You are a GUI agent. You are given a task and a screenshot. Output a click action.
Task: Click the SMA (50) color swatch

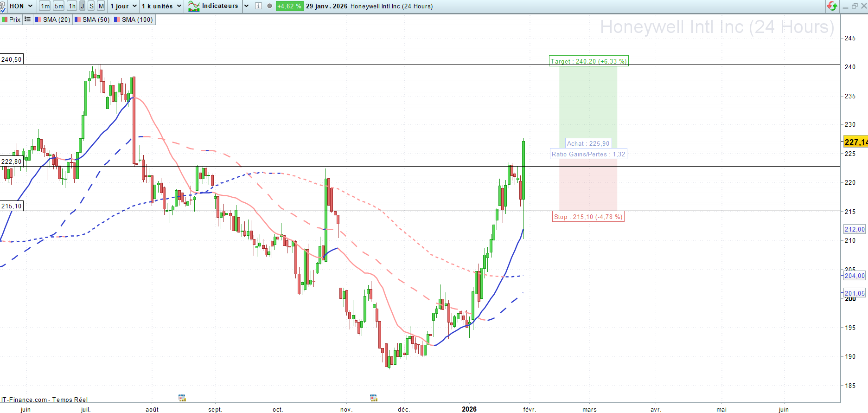point(78,19)
